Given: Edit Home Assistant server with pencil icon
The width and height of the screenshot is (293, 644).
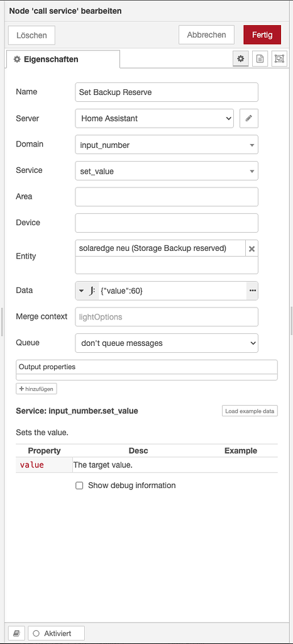Looking at the screenshot, I should [x=249, y=118].
